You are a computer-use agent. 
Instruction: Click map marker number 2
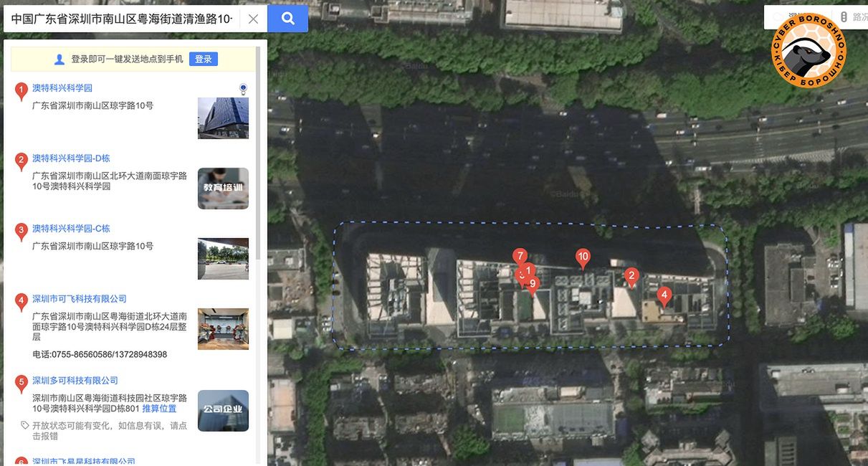[631, 275]
